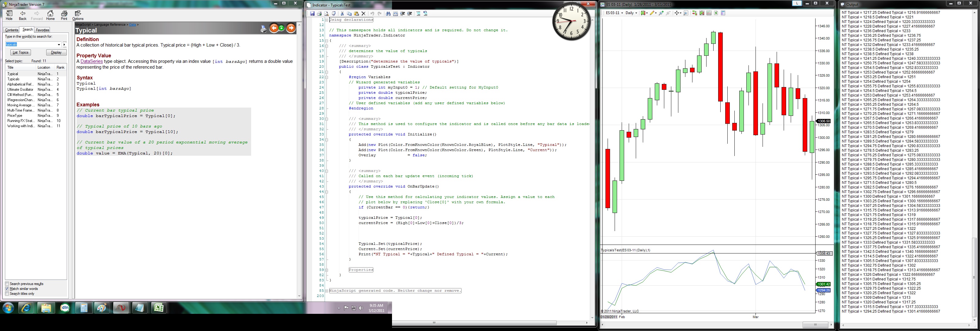Image resolution: width=980 pixels, height=331 pixels.
Task: Expand the Using declarations code region
Action: 326,20
